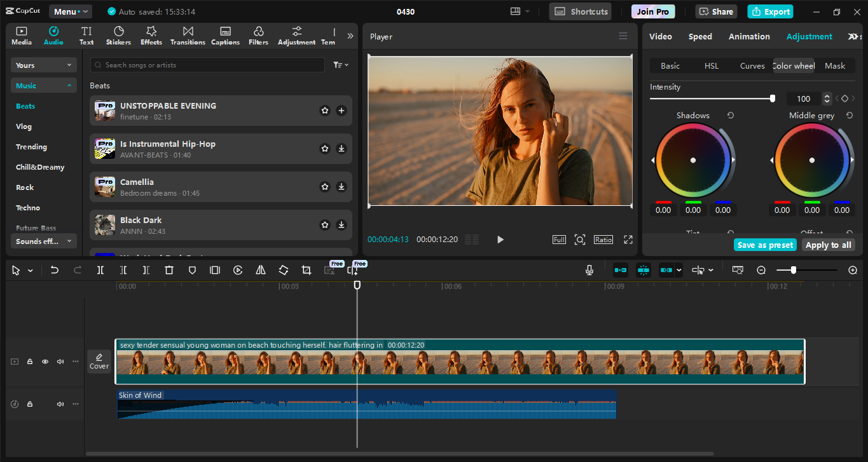The width and height of the screenshot is (868, 462).
Task: Mirror the selected clip horizontally
Action: (x=260, y=269)
